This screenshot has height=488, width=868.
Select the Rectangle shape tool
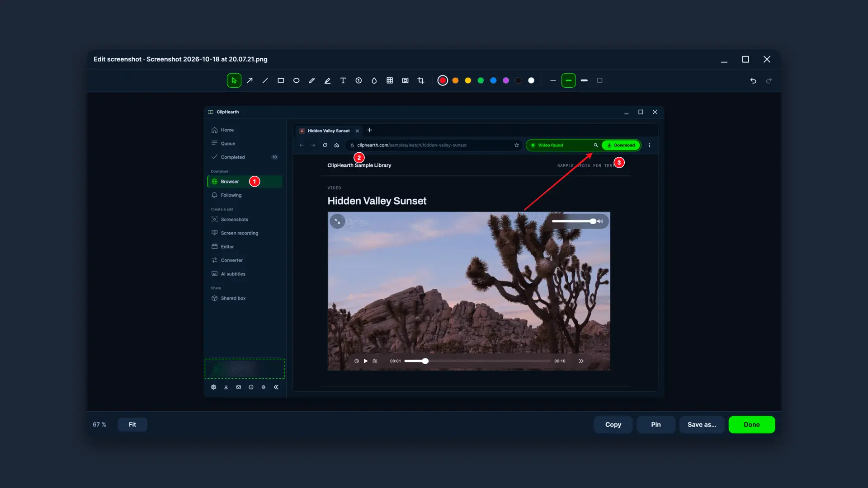(x=281, y=80)
